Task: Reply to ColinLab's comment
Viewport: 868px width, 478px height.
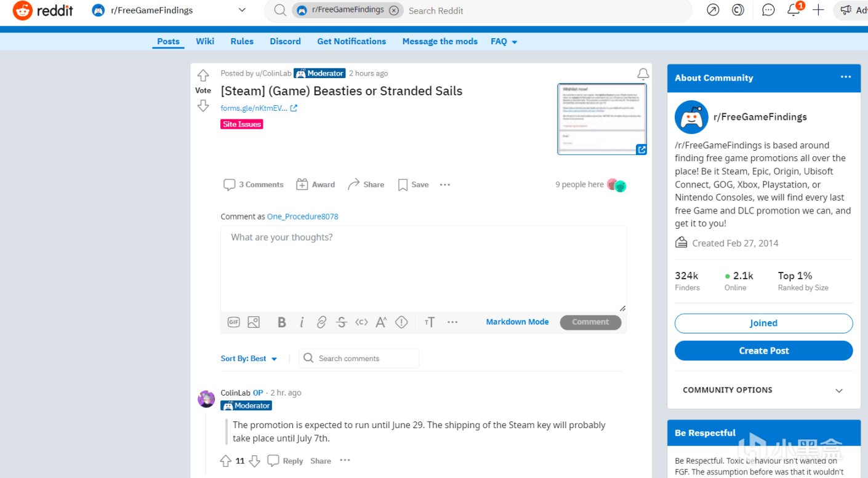Action: click(286, 461)
